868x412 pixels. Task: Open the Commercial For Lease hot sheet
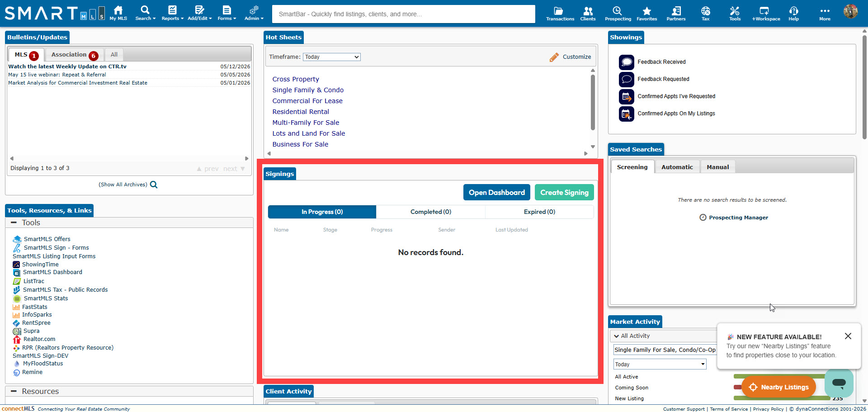[x=307, y=101]
